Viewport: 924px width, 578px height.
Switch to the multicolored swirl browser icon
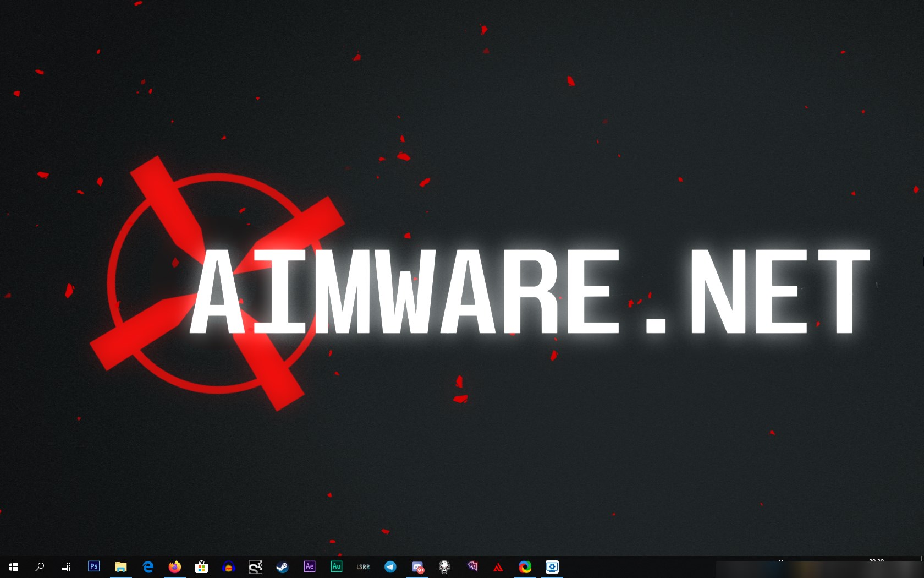coord(525,567)
